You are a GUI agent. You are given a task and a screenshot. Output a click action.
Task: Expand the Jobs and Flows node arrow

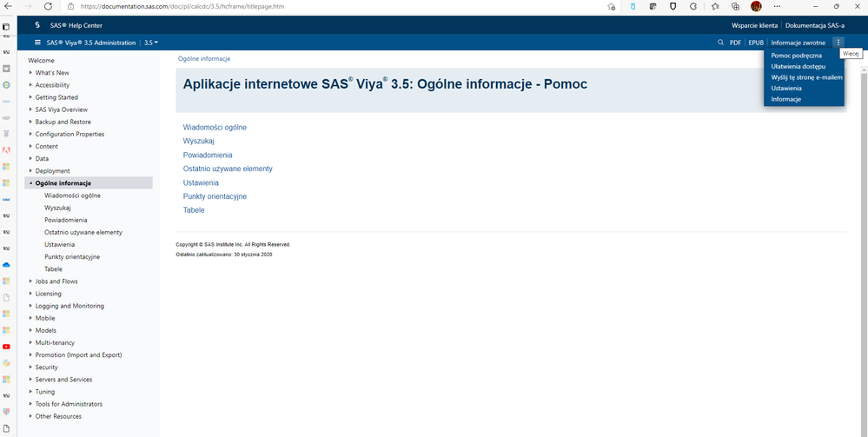31,281
